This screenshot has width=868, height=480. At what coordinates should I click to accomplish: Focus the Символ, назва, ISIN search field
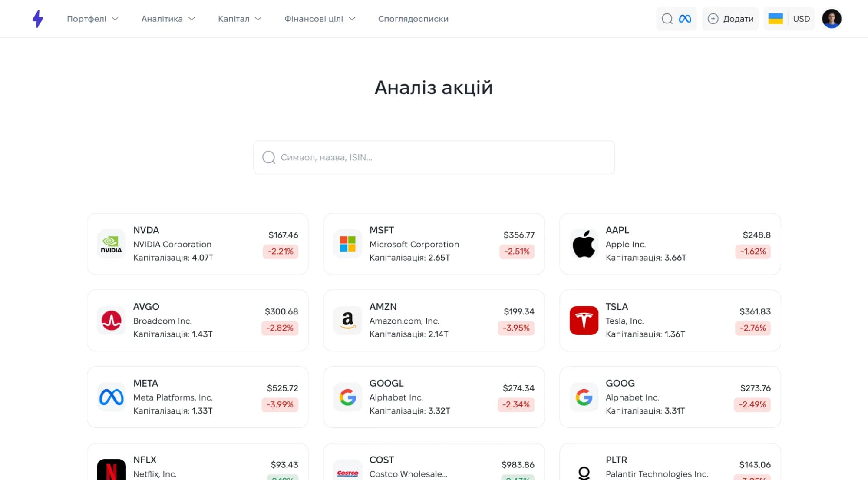pos(434,157)
